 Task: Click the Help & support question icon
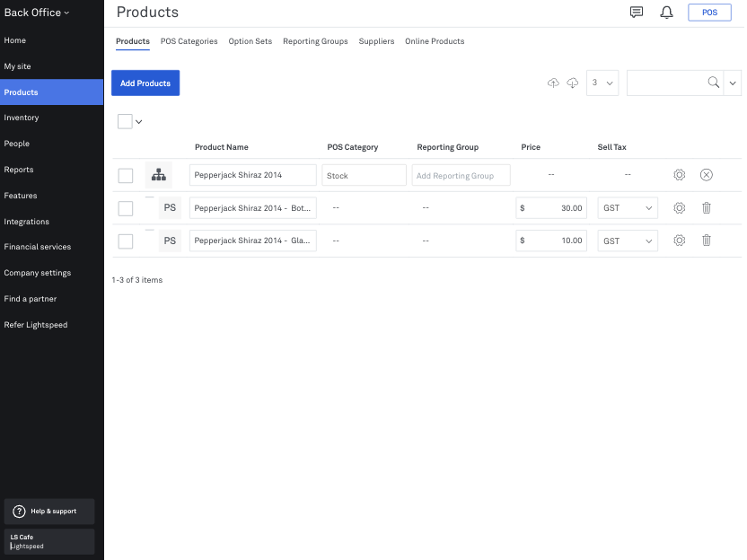click(x=19, y=512)
